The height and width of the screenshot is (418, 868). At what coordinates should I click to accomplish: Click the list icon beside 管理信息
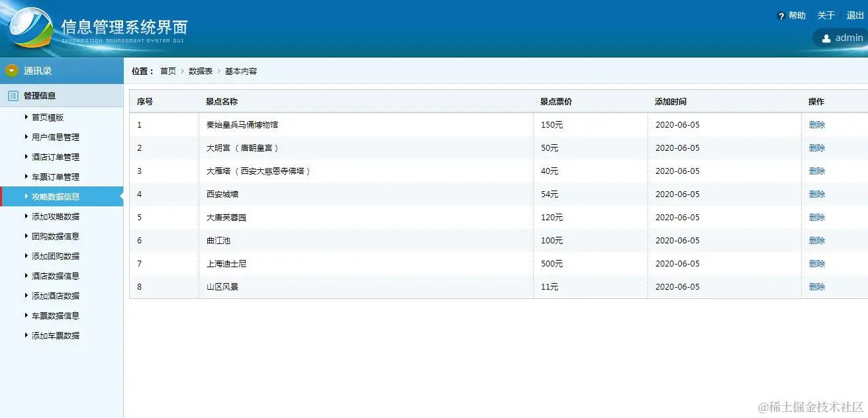(x=13, y=95)
